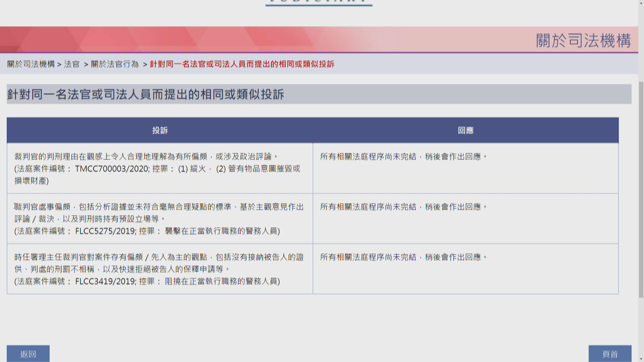Click the 返回 button at bottom left

pos(29,353)
